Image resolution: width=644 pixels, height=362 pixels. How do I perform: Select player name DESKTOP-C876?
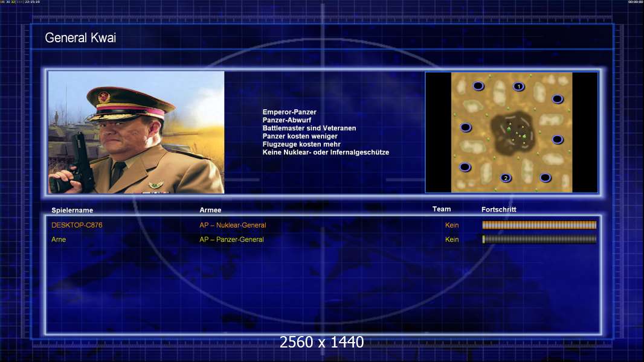(77, 225)
